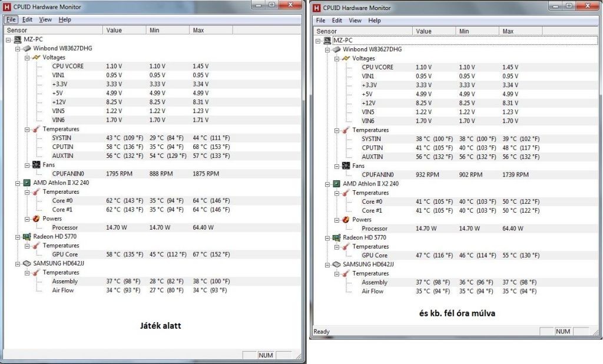The width and height of the screenshot is (603, 364).
Task: Open Edit menu in right window
Action: (x=337, y=21)
